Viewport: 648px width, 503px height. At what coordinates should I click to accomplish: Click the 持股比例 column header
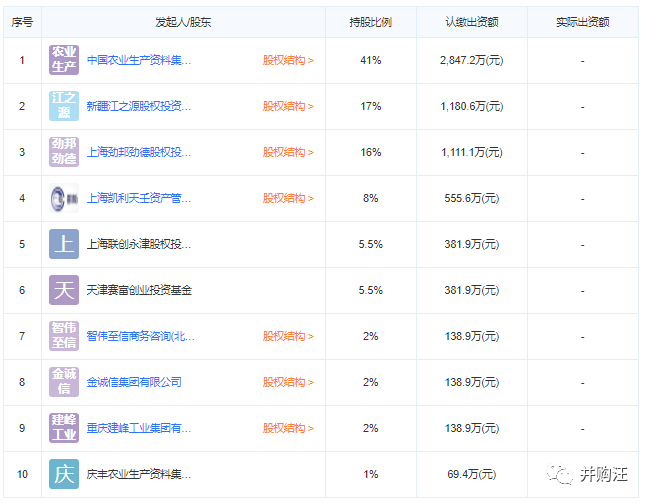point(371,22)
